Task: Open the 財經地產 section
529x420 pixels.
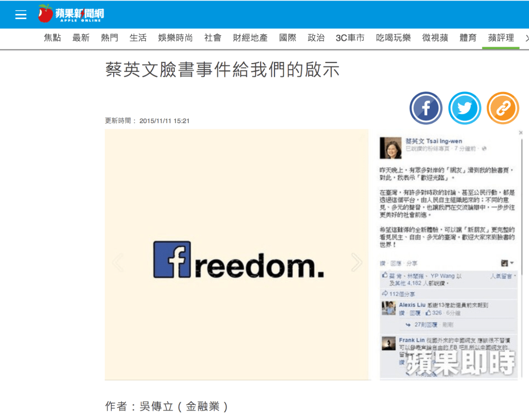Action: (x=250, y=38)
